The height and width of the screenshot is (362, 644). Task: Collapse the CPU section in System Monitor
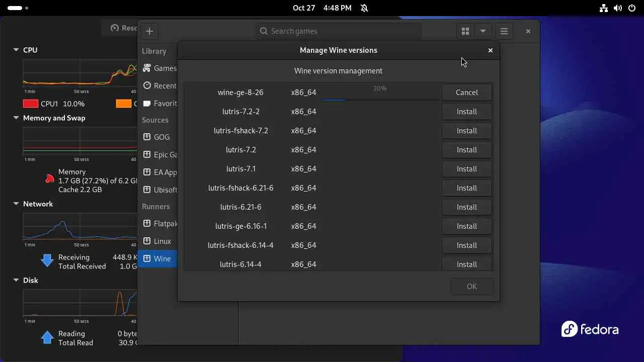point(16,50)
